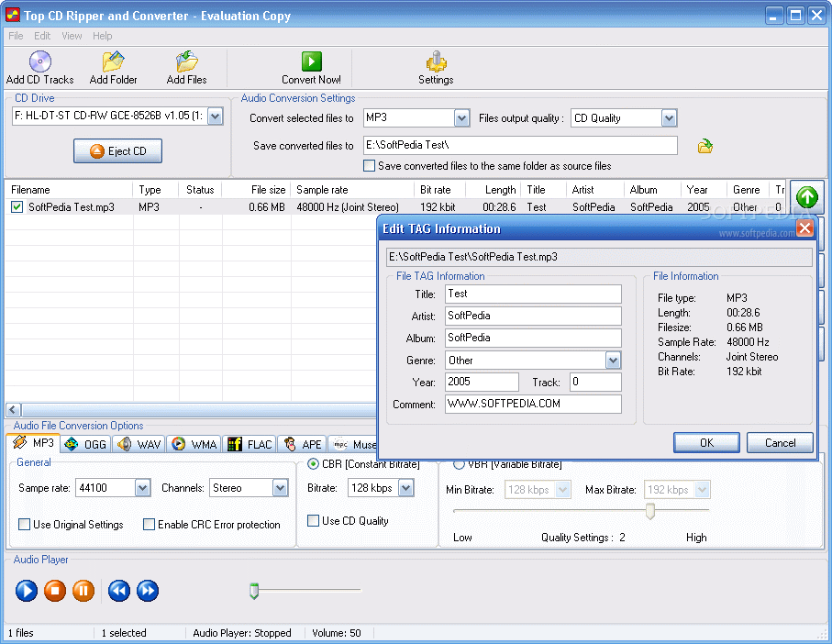832x644 pixels.
Task: Click the Musepack mpc tab icon
Action: (340, 444)
